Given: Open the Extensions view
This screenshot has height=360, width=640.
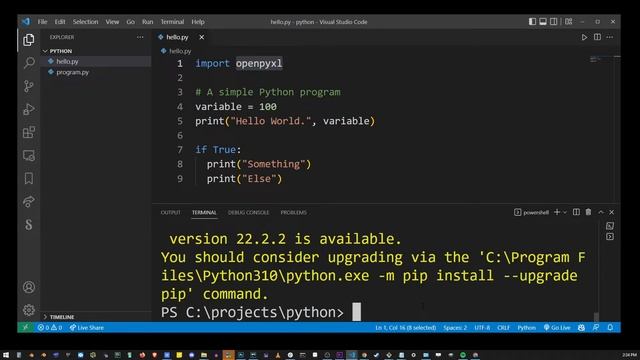Looking at the screenshot, I should click(x=29, y=132).
